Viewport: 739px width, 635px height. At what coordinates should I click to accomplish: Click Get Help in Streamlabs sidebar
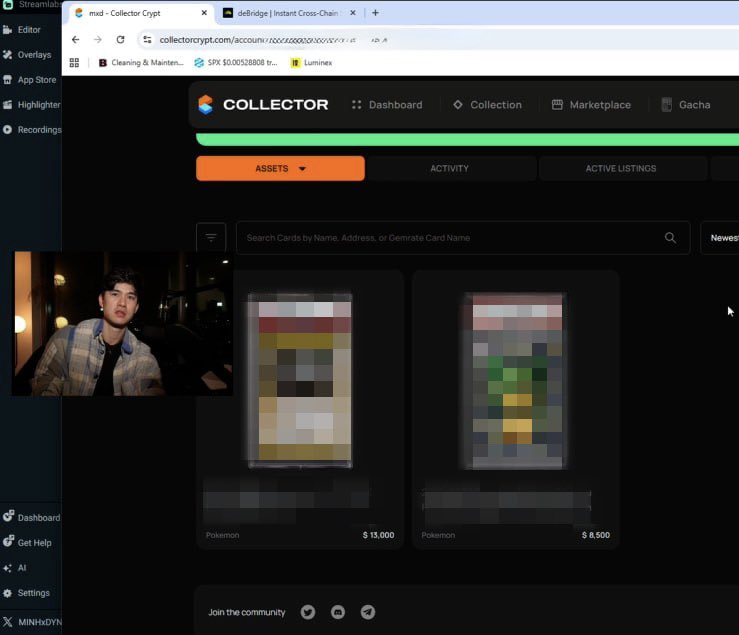(27, 542)
